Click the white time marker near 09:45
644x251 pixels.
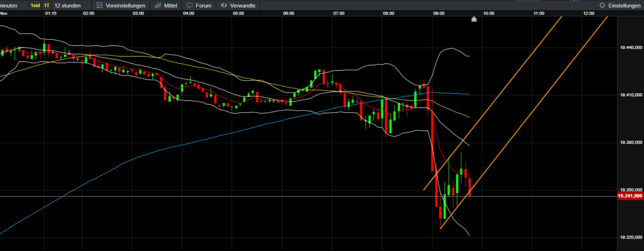coord(474,19)
